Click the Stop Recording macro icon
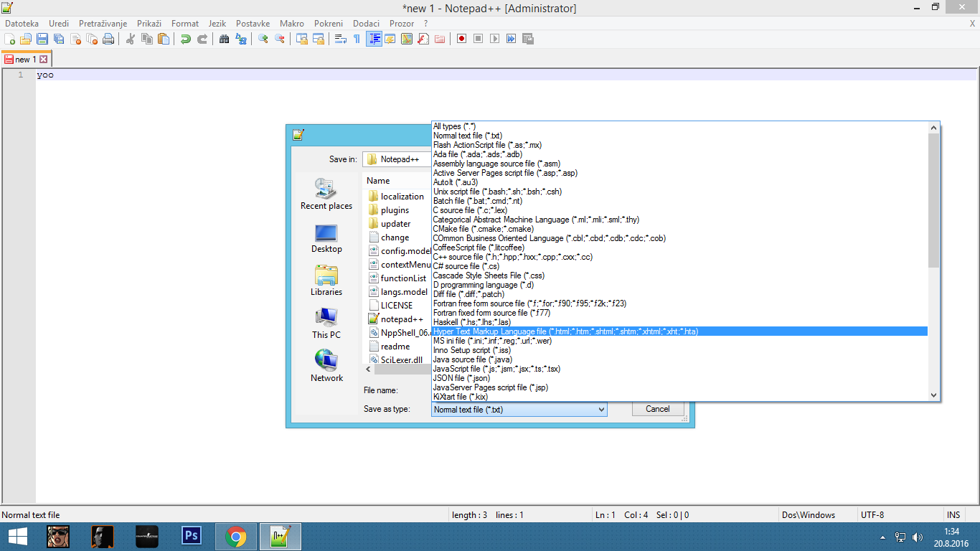This screenshot has height=551, width=980. 478,39
